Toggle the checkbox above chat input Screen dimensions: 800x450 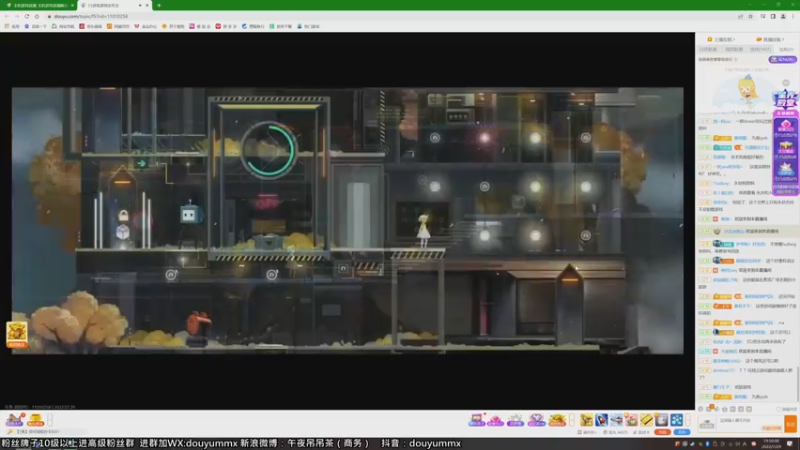[x=779, y=409]
